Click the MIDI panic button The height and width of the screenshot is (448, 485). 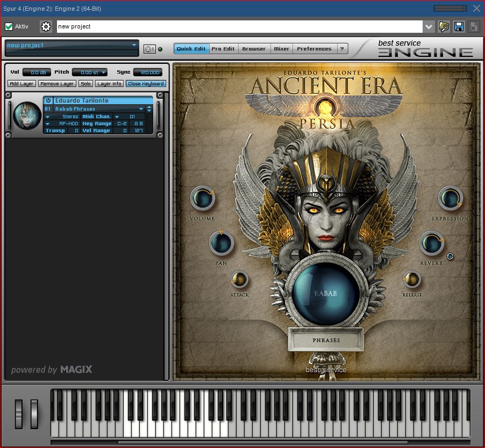149,49
